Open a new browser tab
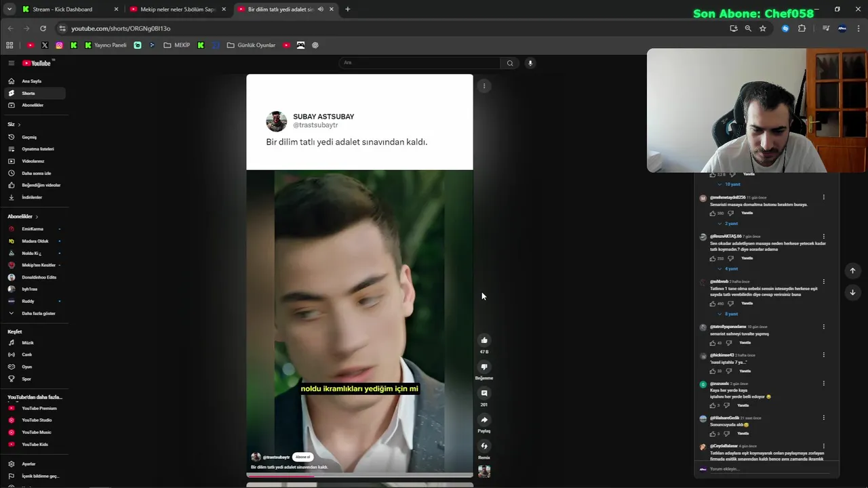Image resolution: width=868 pixels, height=488 pixels. click(348, 9)
